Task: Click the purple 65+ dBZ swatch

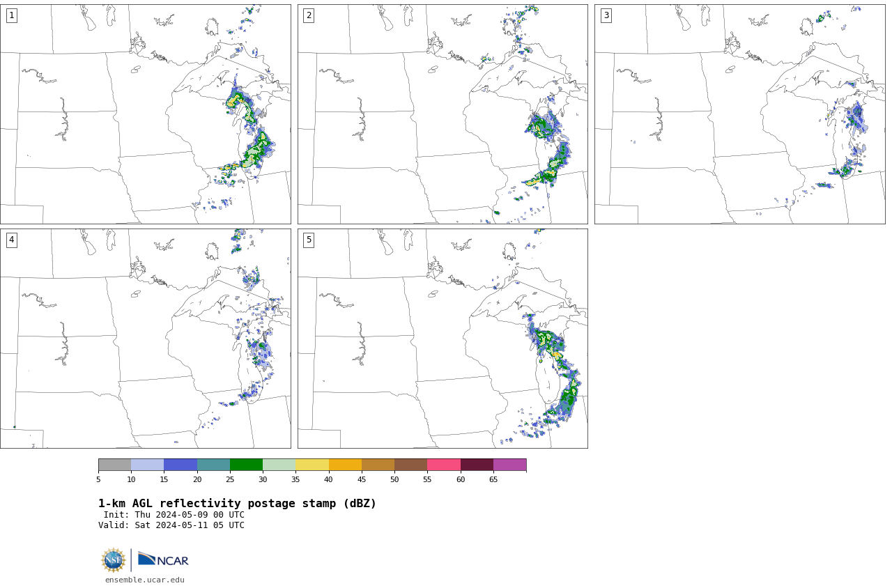Action: click(x=509, y=465)
